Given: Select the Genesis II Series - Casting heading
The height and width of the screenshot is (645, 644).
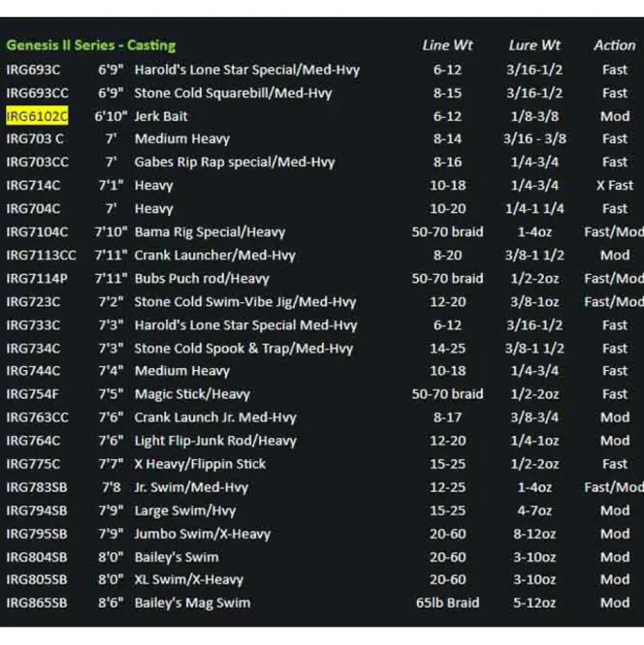Looking at the screenshot, I should click(x=92, y=45).
